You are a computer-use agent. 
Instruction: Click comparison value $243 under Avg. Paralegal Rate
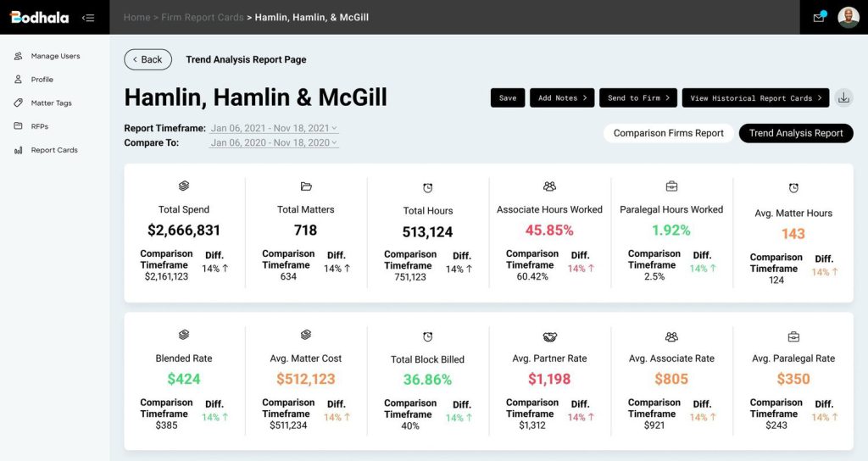coord(776,425)
